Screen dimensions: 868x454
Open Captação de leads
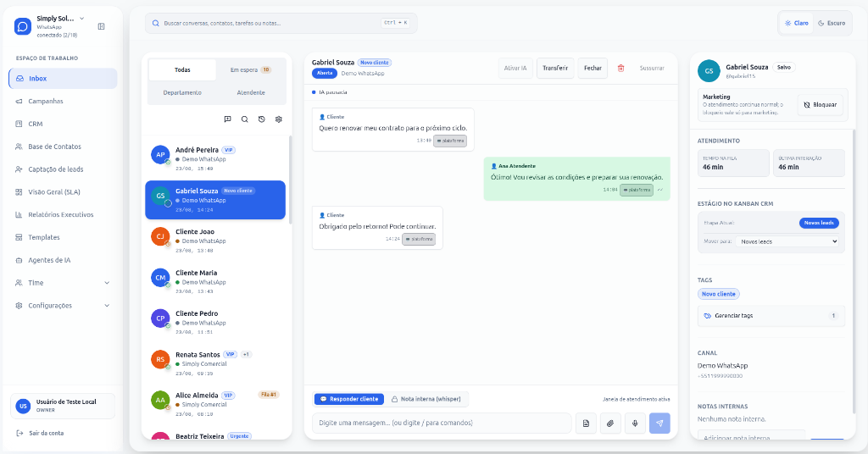coord(63,169)
